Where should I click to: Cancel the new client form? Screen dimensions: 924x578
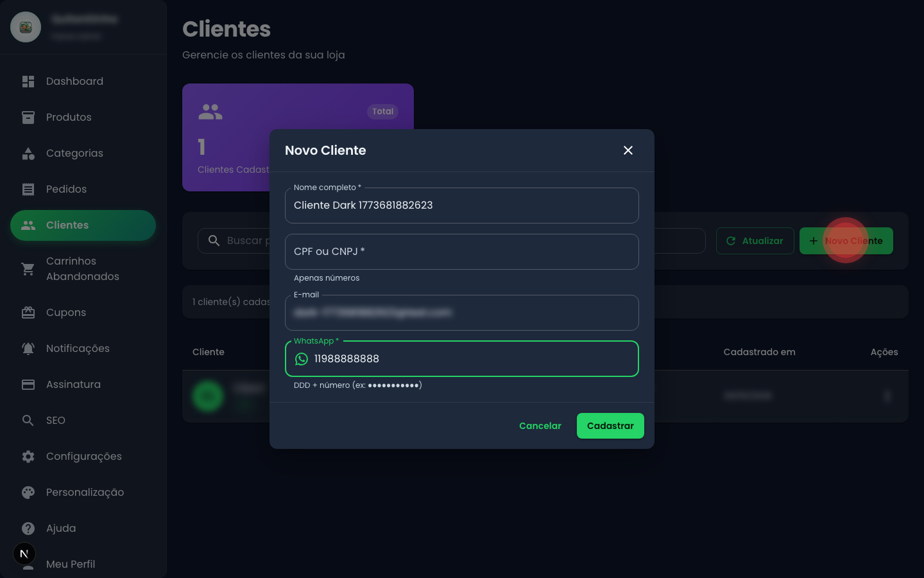click(x=540, y=426)
